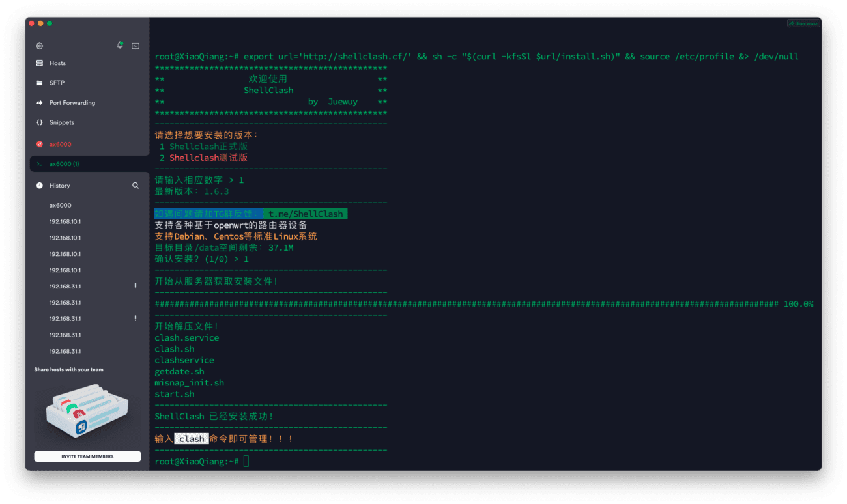Click the SFTP folder icon
Screen dimensions: 847x504
coord(40,83)
